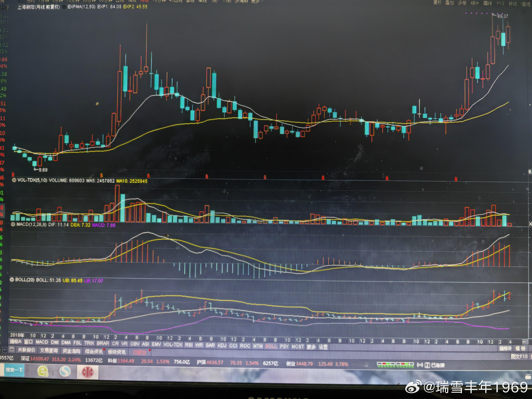Toggle the 指标A indicator group
Screen dimensions: 532x399
[16, 341]
